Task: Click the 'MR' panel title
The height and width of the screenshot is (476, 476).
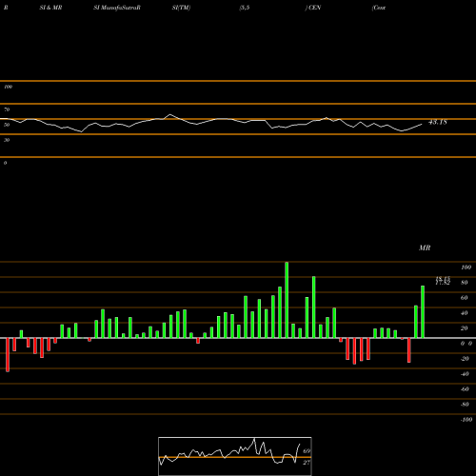Action: (425, 248)
